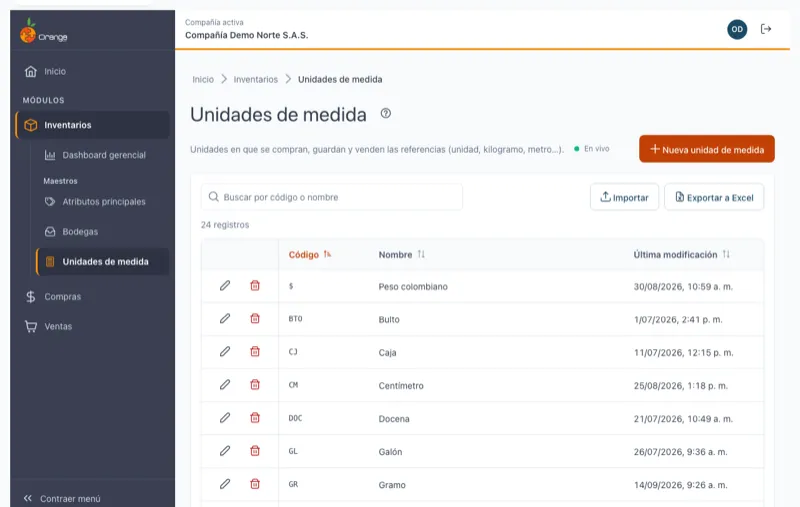The width and height of the screenshot is (800, 507).
Task: Click the En vivo status indicator
Action: click(592, 149)
